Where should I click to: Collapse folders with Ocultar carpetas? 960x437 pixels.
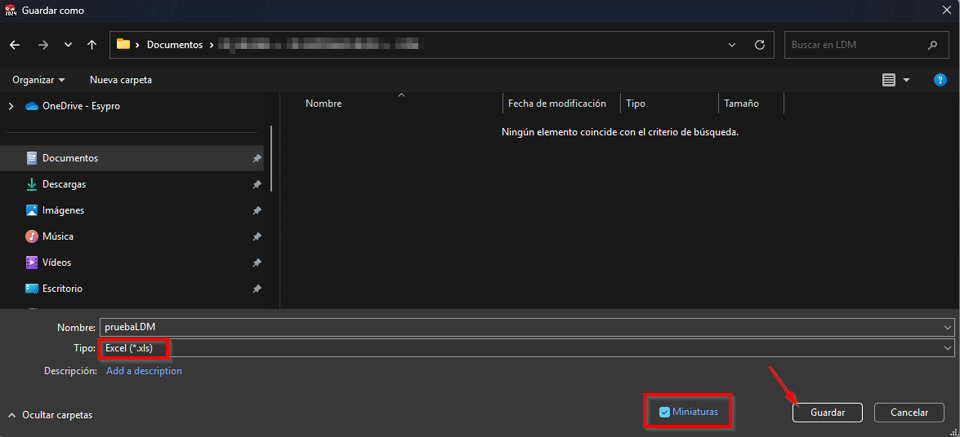50,414
